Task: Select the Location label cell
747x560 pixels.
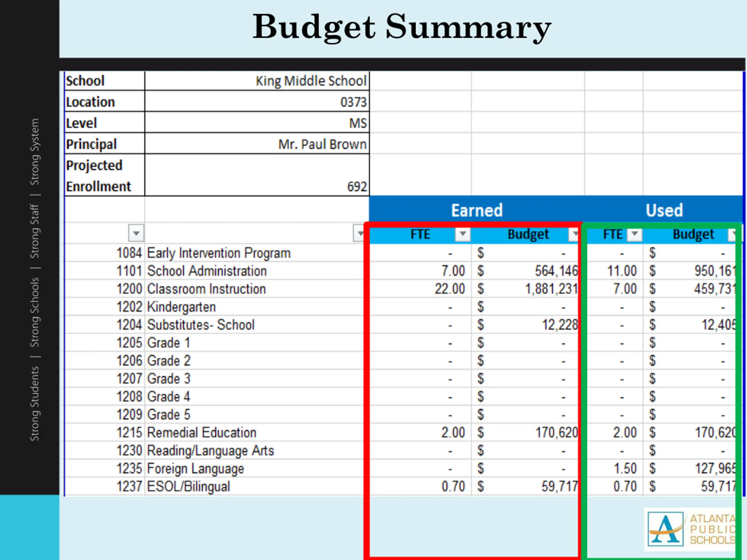Action: (x=104, y=101)
